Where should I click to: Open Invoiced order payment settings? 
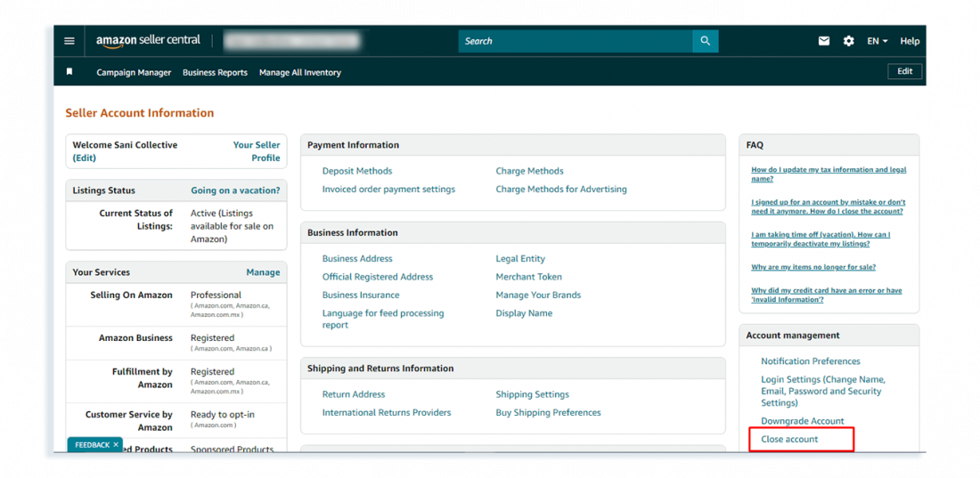[388, 190]
